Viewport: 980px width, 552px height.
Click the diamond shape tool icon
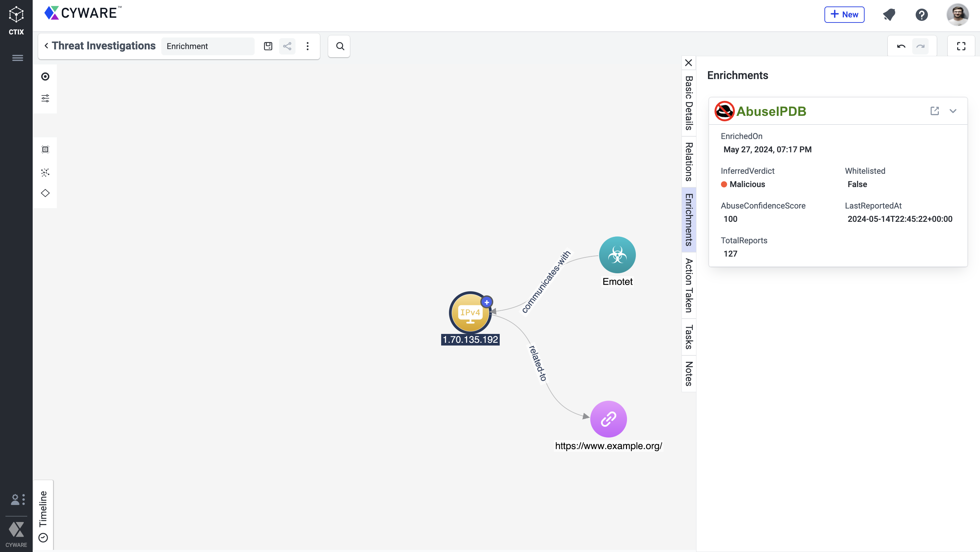pos(45,193)
